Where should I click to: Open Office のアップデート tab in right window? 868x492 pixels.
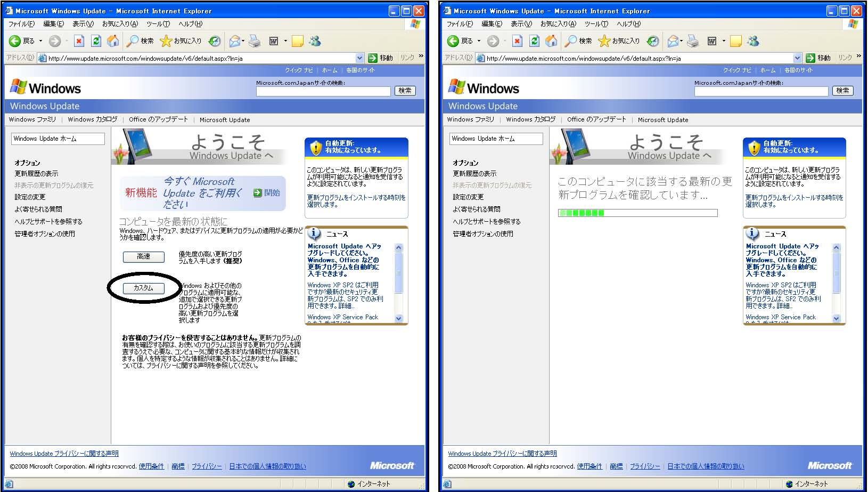(596, 119)
